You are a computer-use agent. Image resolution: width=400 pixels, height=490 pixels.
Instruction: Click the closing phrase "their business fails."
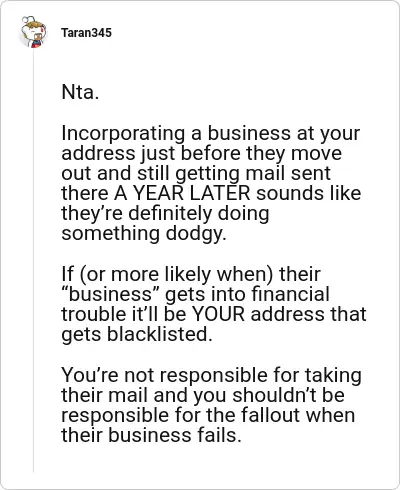click(151, 435)
